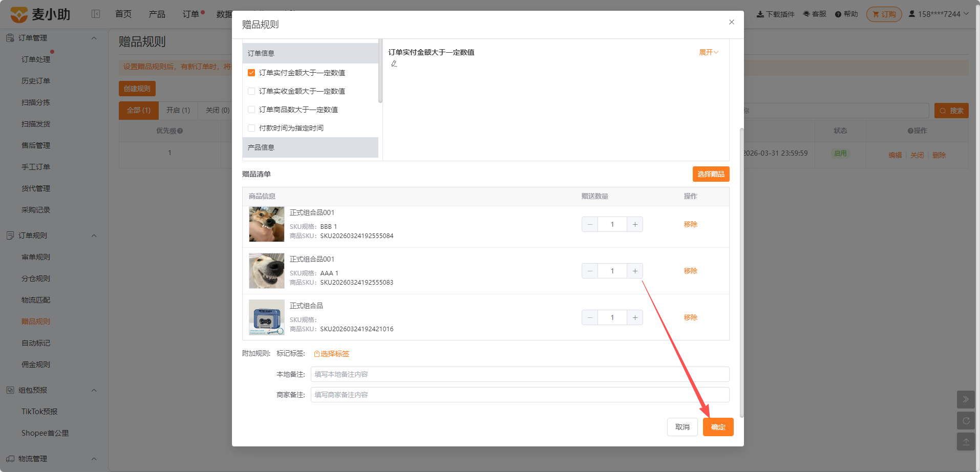Switch to 全部 (1) tab
This screenshot has height=472, width=980.
[139, 110]
